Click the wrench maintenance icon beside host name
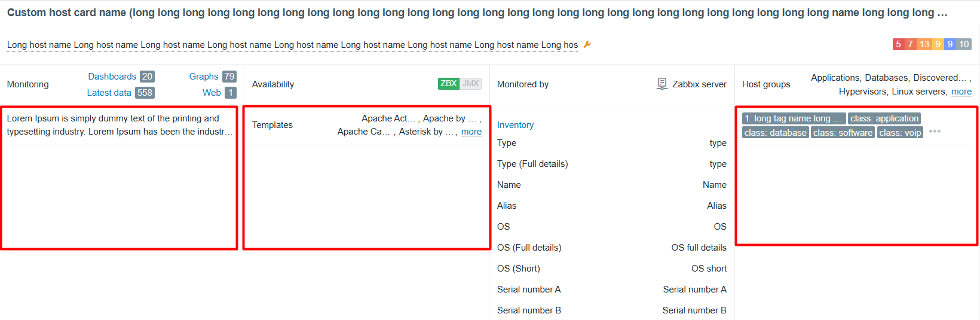 587,44
